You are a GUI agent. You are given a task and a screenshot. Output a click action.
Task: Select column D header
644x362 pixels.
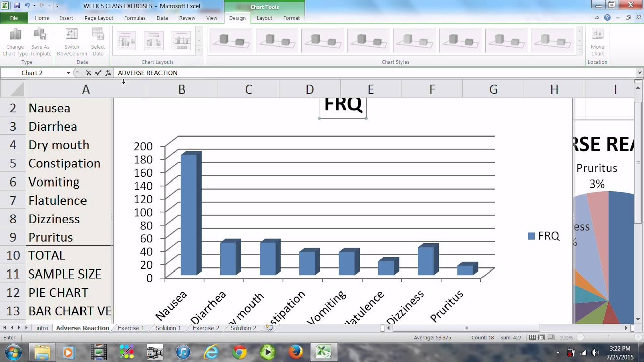click(309, 89)
